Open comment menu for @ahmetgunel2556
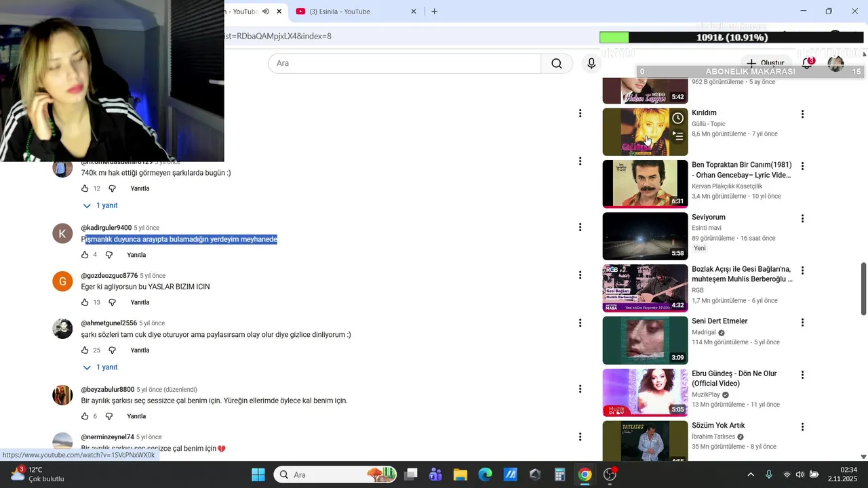The width and height of the screenshot is (868, 488). coord(580,323)
